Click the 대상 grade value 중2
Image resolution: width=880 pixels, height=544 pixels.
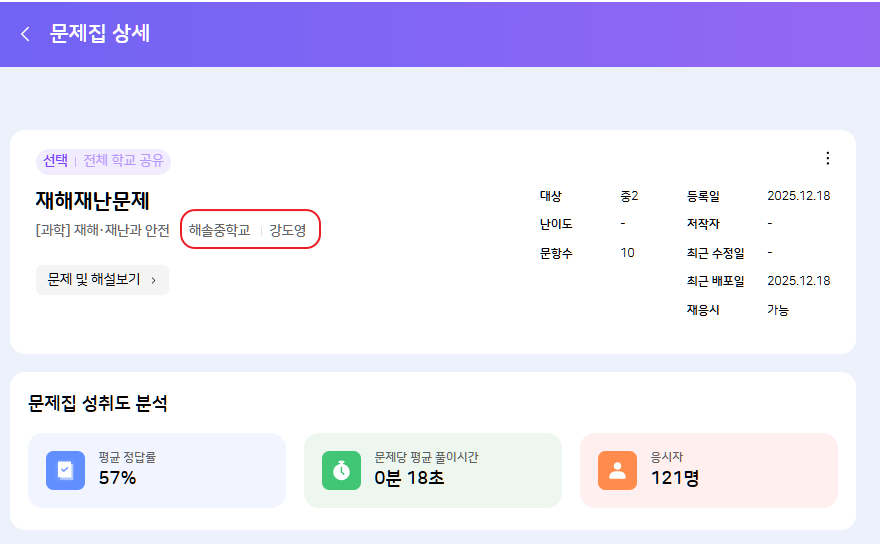click(629, 196)
